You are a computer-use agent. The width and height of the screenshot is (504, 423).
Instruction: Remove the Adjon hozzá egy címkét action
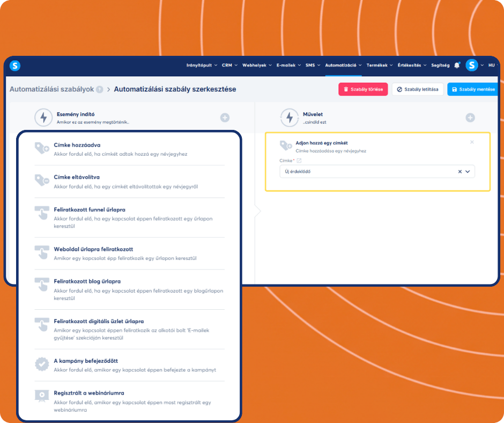coord(472,142)
